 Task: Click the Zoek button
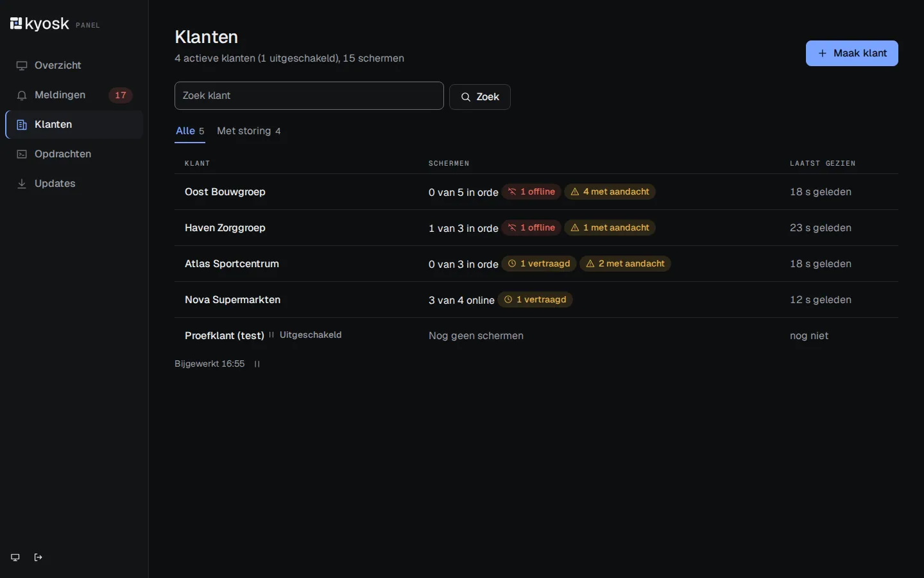(x=480, y=97)
